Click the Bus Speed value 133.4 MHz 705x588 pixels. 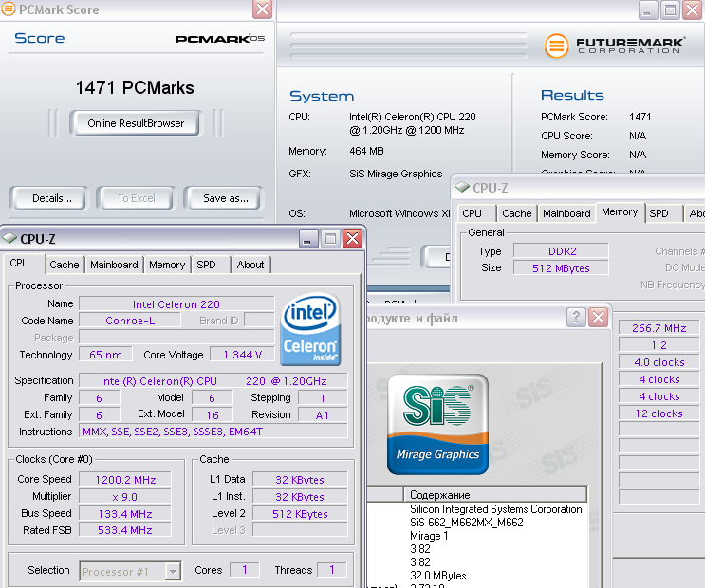pyautogui.click(x=125, y=513)
